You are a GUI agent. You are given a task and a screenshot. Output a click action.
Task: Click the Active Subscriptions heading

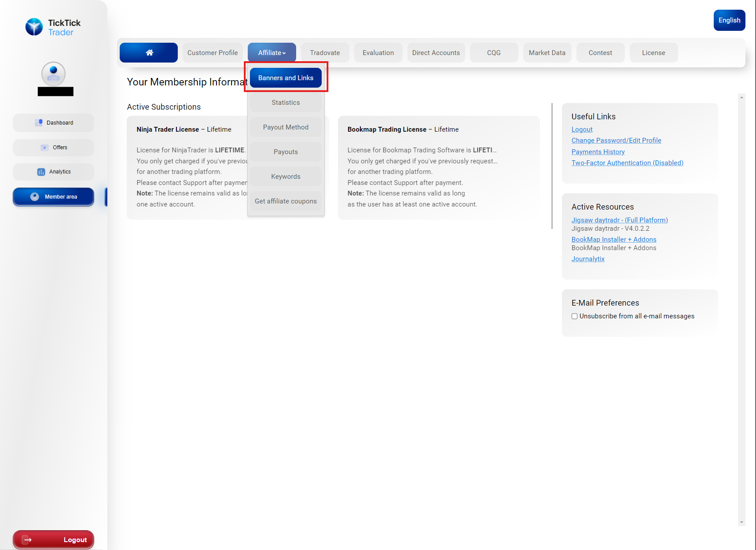coord(164,107)
